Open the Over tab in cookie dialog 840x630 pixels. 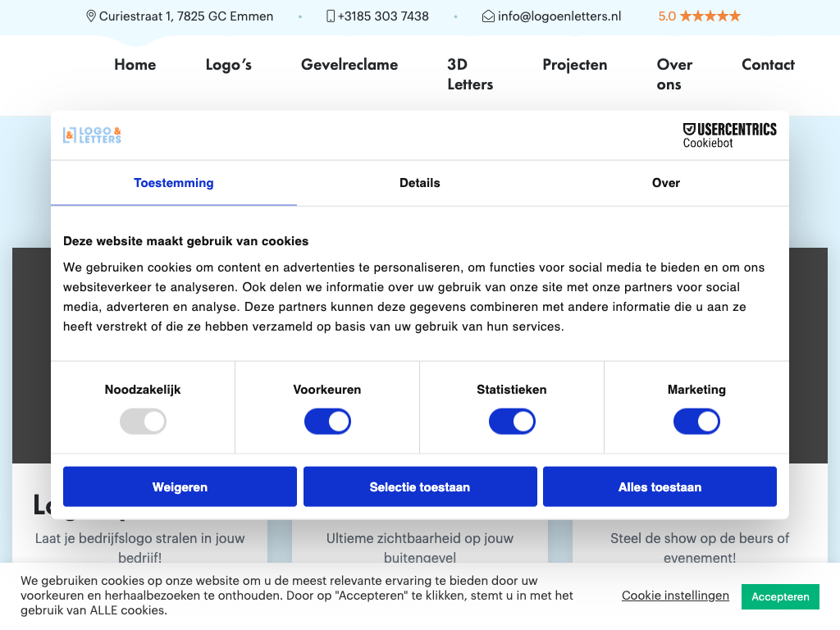(666, 183)
